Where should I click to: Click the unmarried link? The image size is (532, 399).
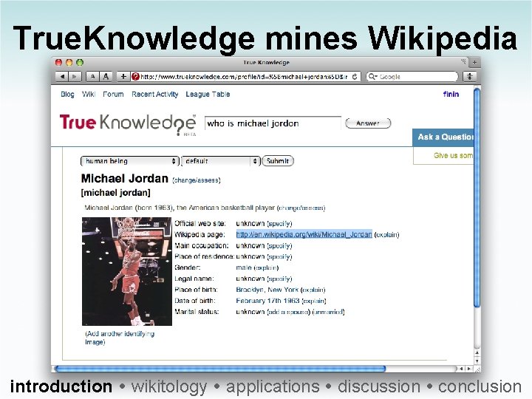click(328, 312)
